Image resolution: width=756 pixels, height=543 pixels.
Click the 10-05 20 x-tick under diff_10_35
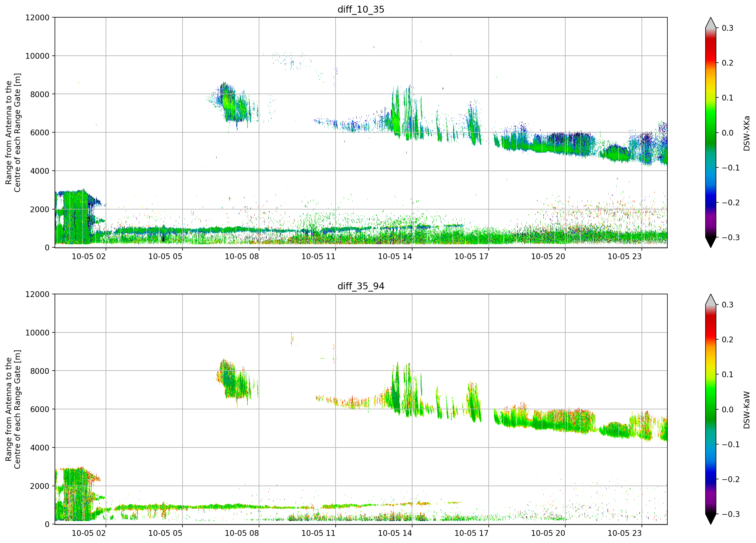pyautogui.click(x=548, y=256)
